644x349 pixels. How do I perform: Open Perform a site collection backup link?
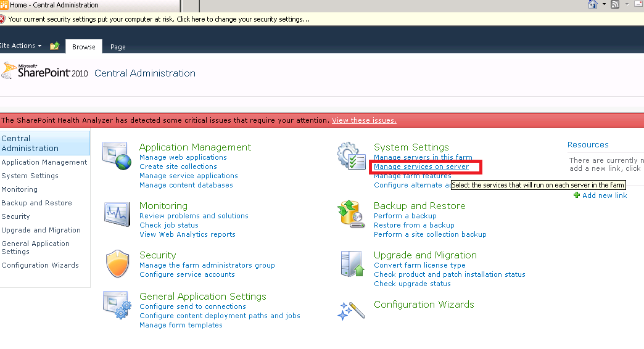[430, 234]
